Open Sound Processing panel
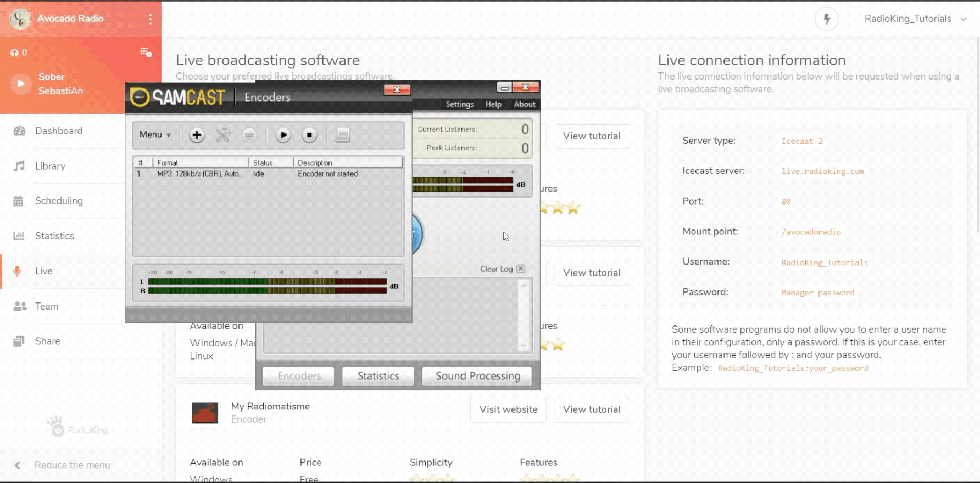Viewport: 980px width, 483px height. coord(477,376)
